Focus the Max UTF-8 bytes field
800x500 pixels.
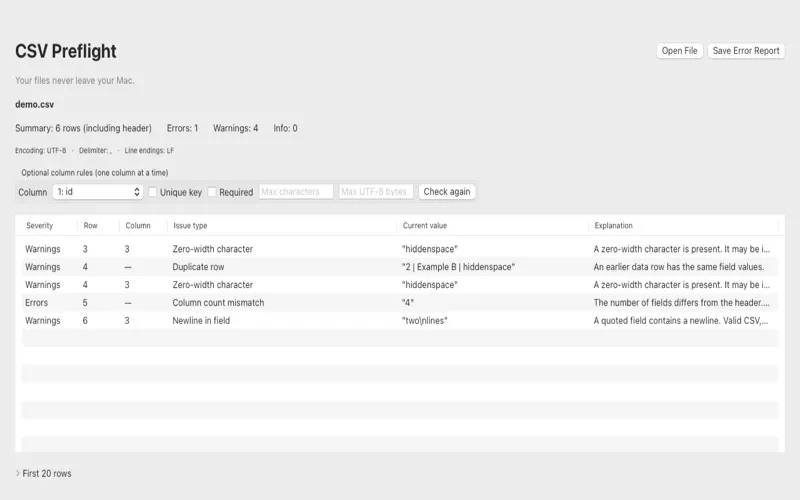(x=376, y=192)
